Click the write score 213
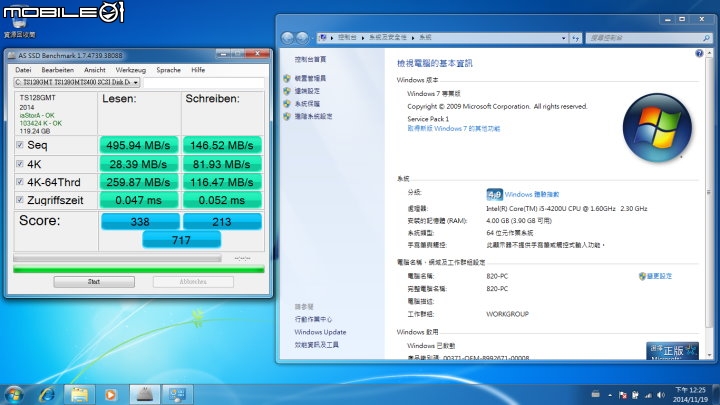This screenshot has height=405, width=720. [x=222, y=222]
